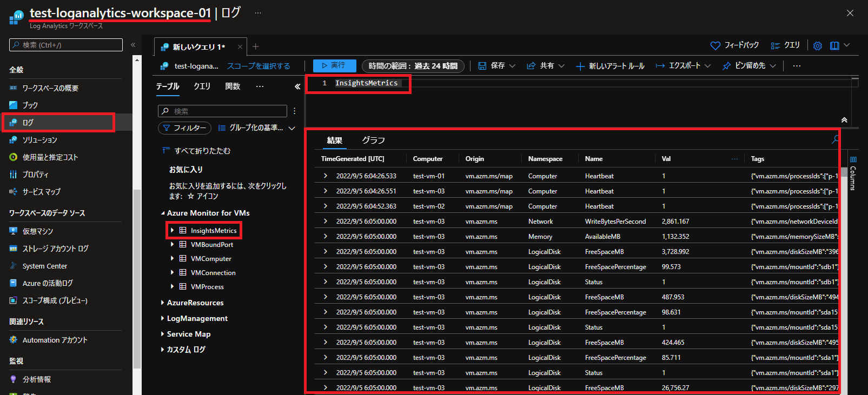Click the feedback heart icon
The image size is (868, 395).
point(715,46)
